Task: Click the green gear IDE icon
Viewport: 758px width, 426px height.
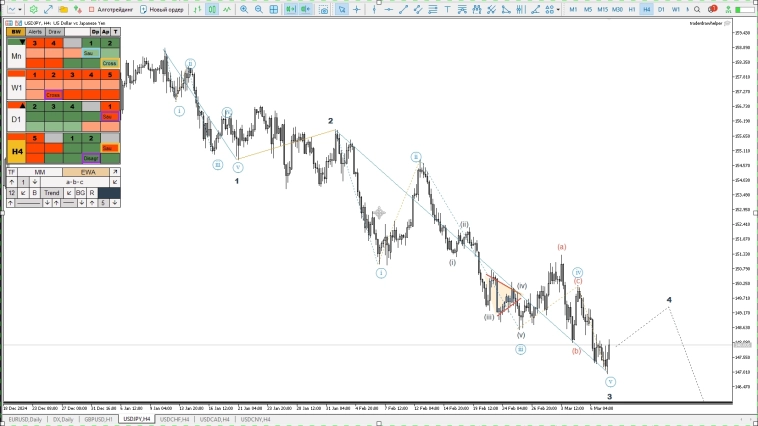Action: [x=33, y=9]
